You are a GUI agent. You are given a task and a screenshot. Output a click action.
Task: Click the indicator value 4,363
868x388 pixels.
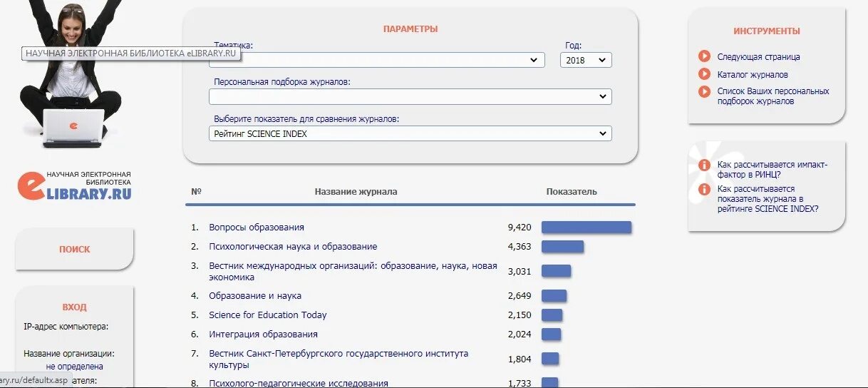point(520,247)
